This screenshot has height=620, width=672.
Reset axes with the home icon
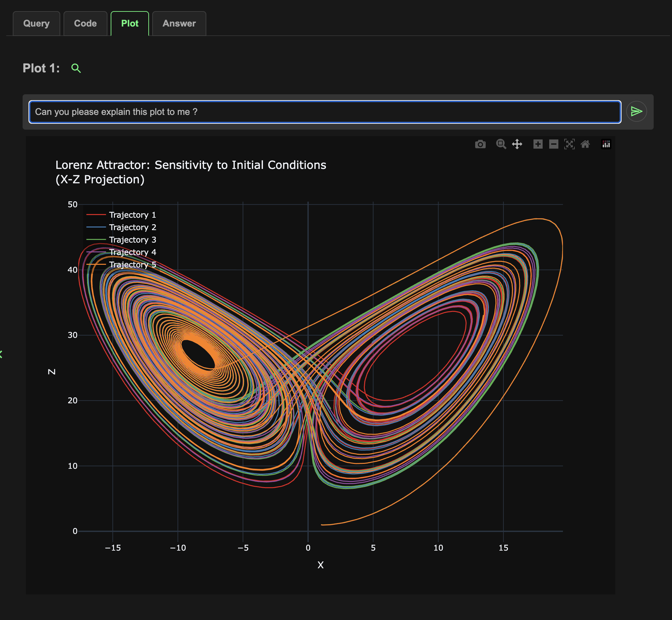click(585, 144)
